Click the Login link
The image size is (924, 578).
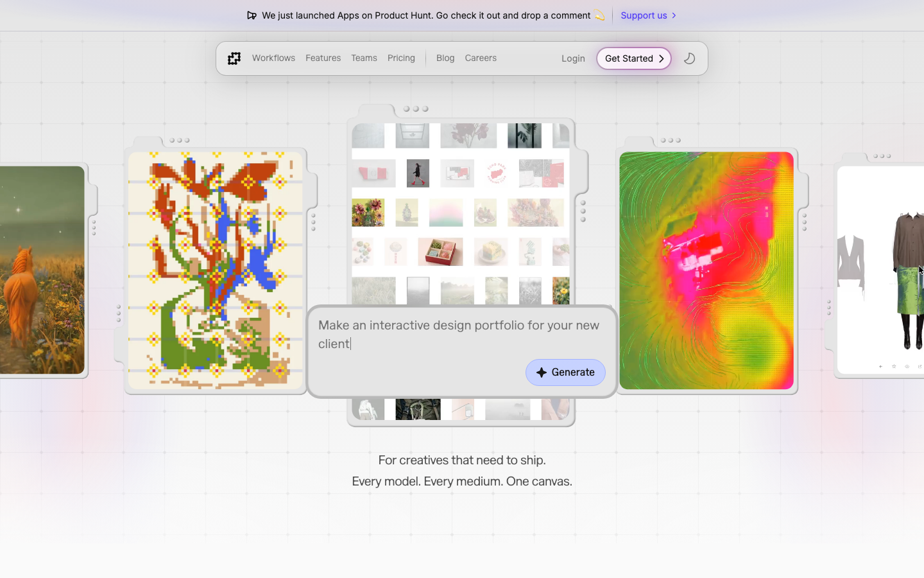pyautogui.click(x=573, y=58)
